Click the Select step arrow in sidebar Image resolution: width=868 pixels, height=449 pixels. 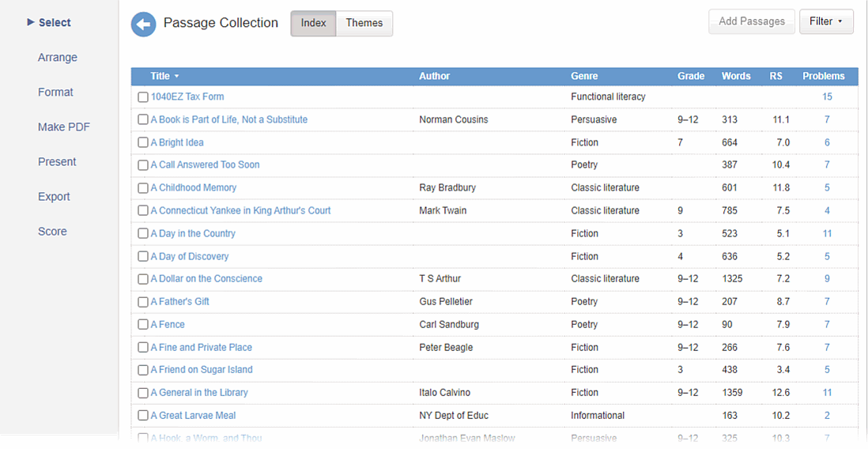[x=31, y=22]
